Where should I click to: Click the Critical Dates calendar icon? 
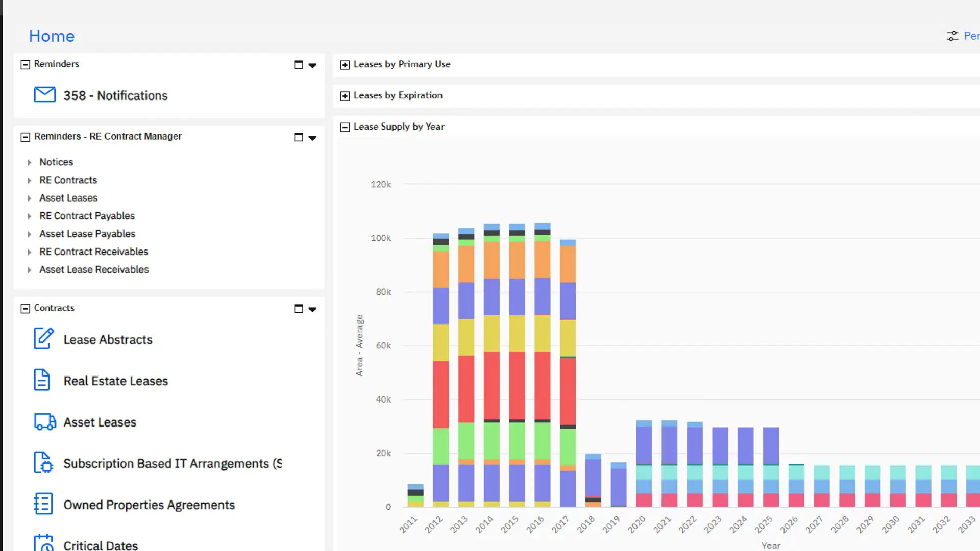tap(43, 543)
